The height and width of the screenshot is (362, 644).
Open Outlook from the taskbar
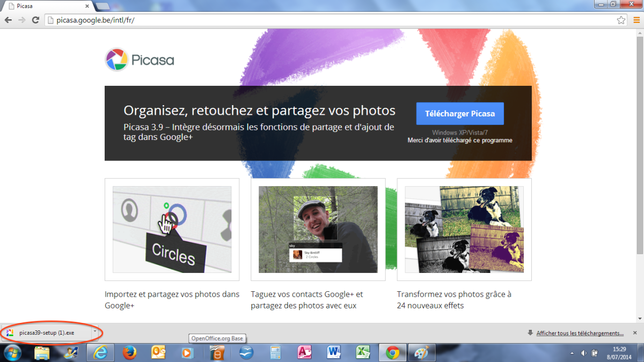coord(158,352)
